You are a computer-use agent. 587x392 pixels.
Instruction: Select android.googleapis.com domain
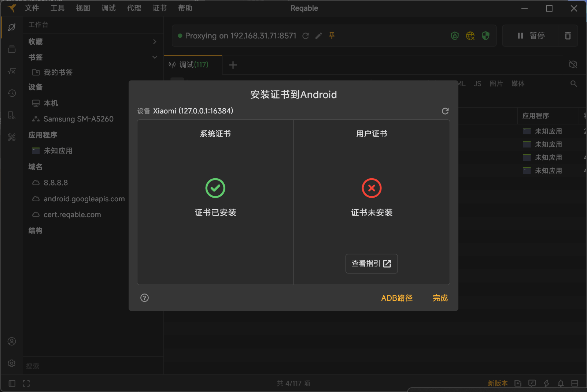pos(84,199)
